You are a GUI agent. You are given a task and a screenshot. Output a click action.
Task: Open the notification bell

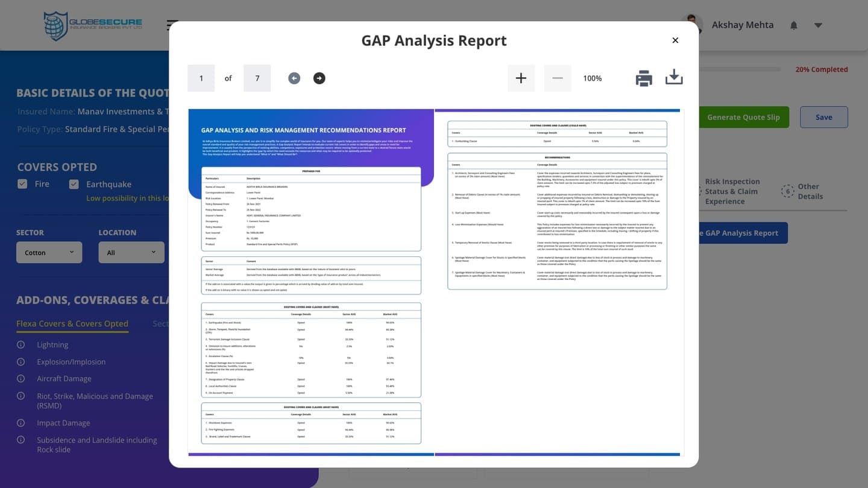point(794,25)
